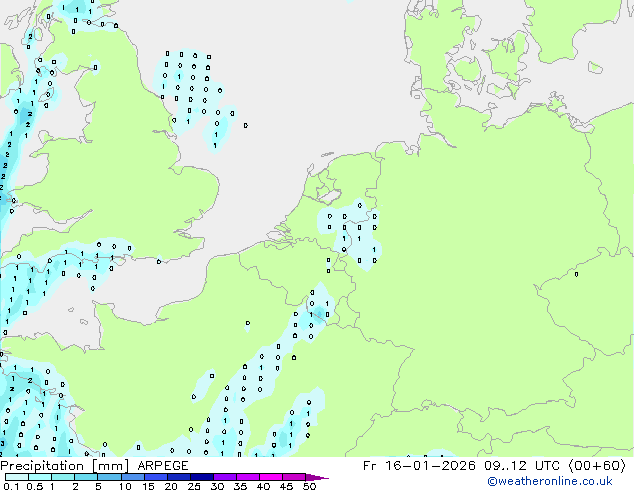Click the 45–50 mm legend color swatch
The height and width of the screenshot is (490, 634).
click(294, 477)
